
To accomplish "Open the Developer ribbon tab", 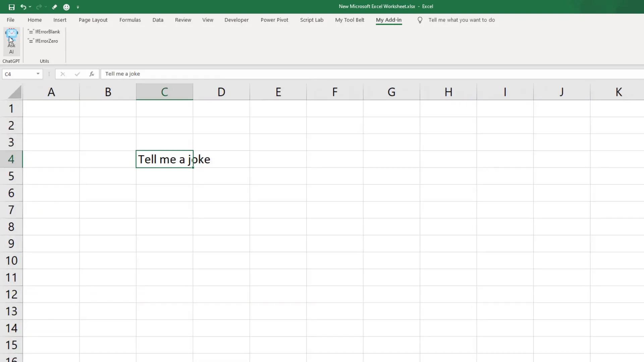I will (236, 20).
